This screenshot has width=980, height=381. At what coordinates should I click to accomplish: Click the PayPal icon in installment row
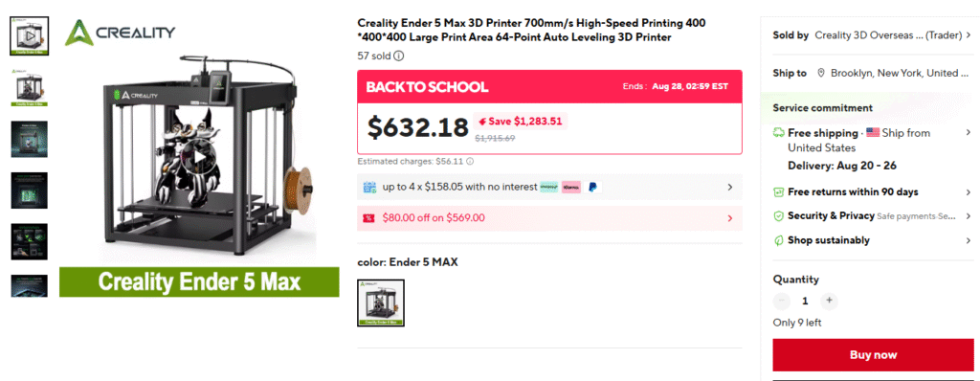pyautogui.click(x=591, y=187)
